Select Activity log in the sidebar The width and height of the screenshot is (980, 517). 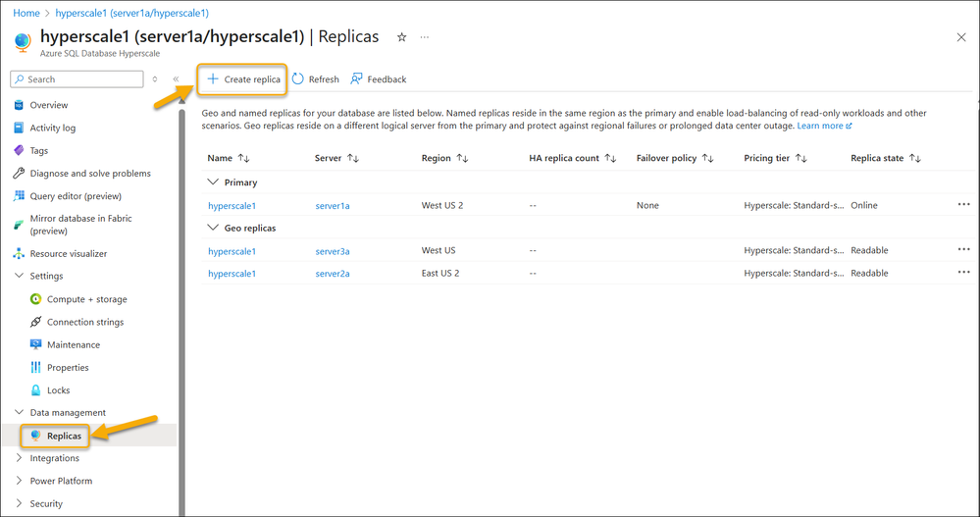pyautogui.click(x=52, y=128)
